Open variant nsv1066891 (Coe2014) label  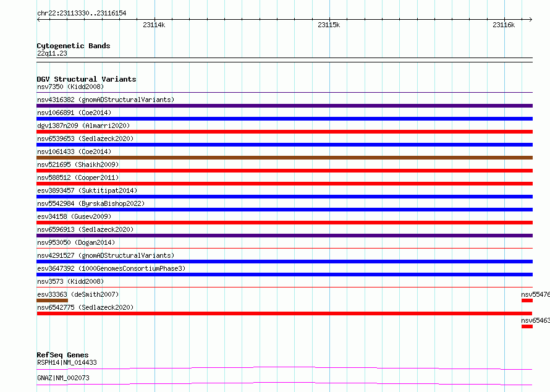74,113
